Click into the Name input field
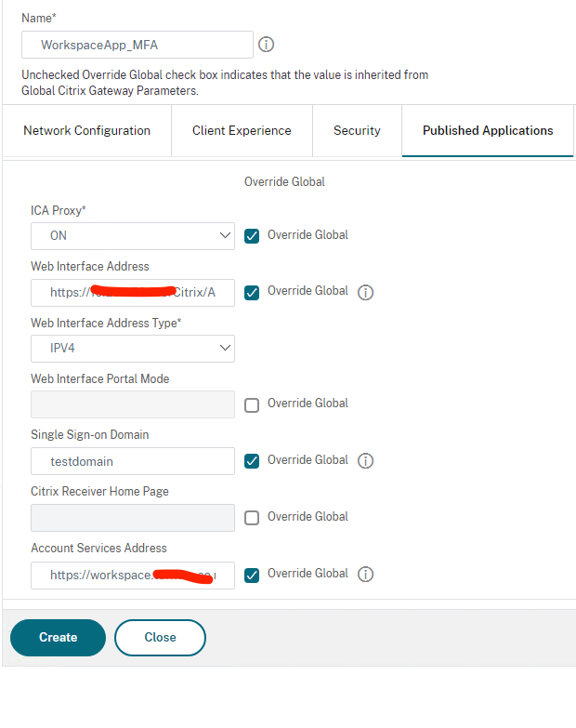The width and height of the screenshot is (576, 728). [137, 45]
